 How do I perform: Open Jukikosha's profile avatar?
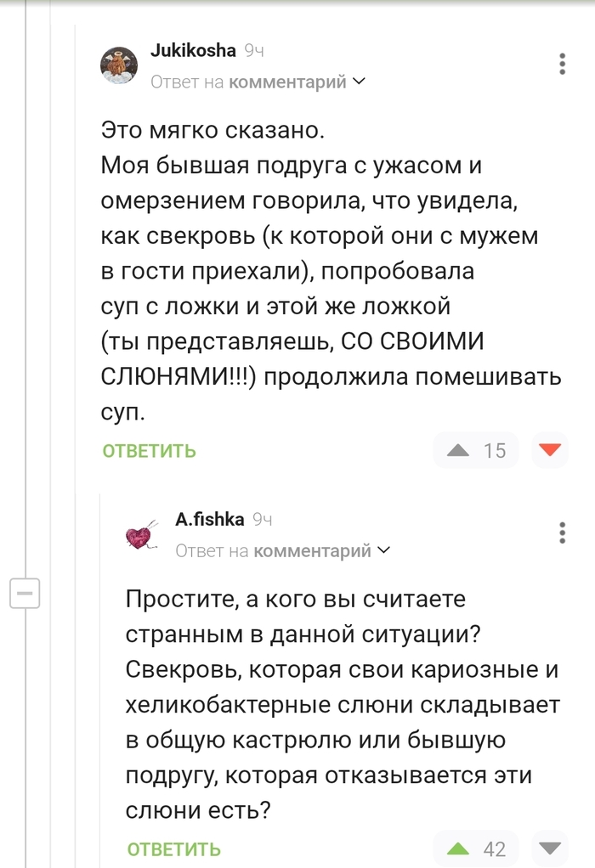tap(120, 65)
